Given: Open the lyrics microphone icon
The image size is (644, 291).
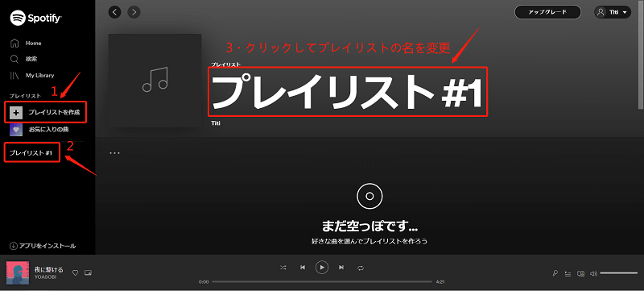Looking at the screenshot, I should pyautogui.click(x=555, y=273).
